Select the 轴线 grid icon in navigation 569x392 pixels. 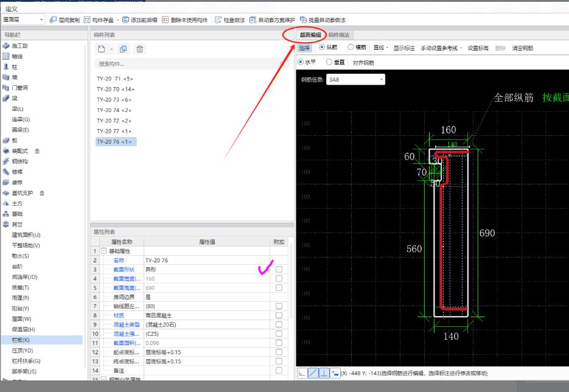(x=6, y=56)
